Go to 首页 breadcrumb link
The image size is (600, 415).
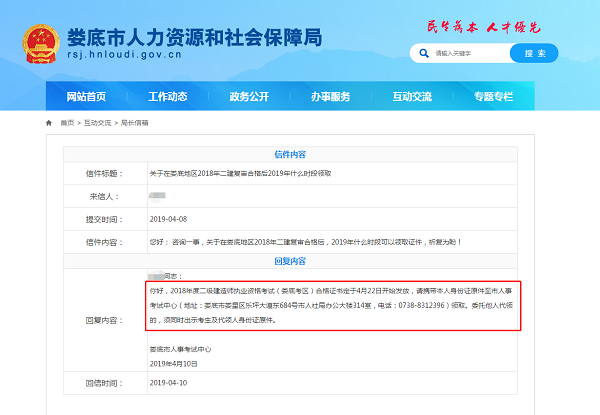click(67, 123)
